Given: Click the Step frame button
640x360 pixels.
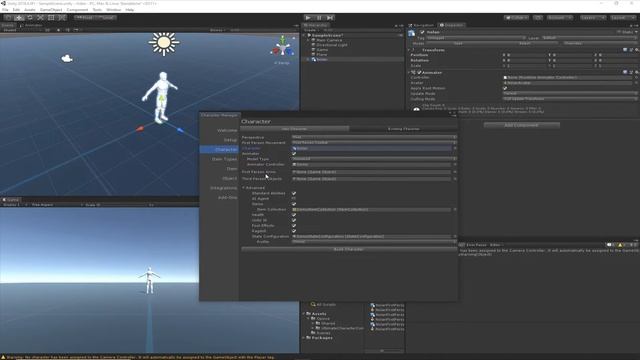Looking at the screenshot, I should [330, 18].
